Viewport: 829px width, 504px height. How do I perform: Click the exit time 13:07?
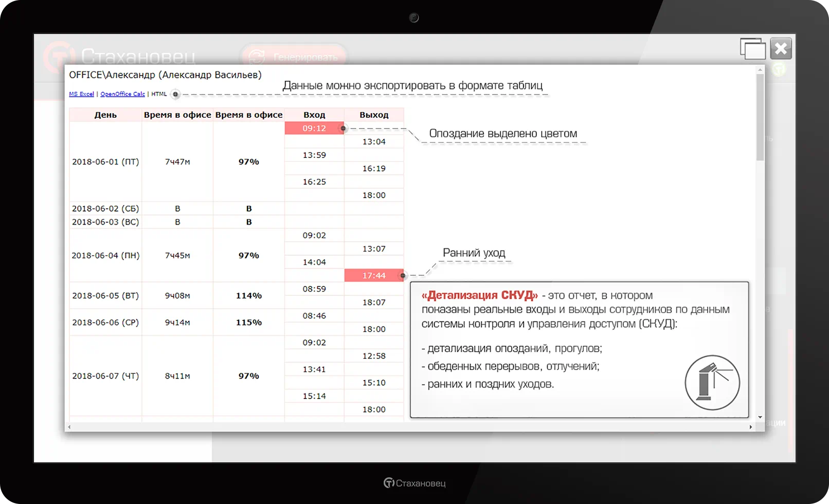(374, 249)
